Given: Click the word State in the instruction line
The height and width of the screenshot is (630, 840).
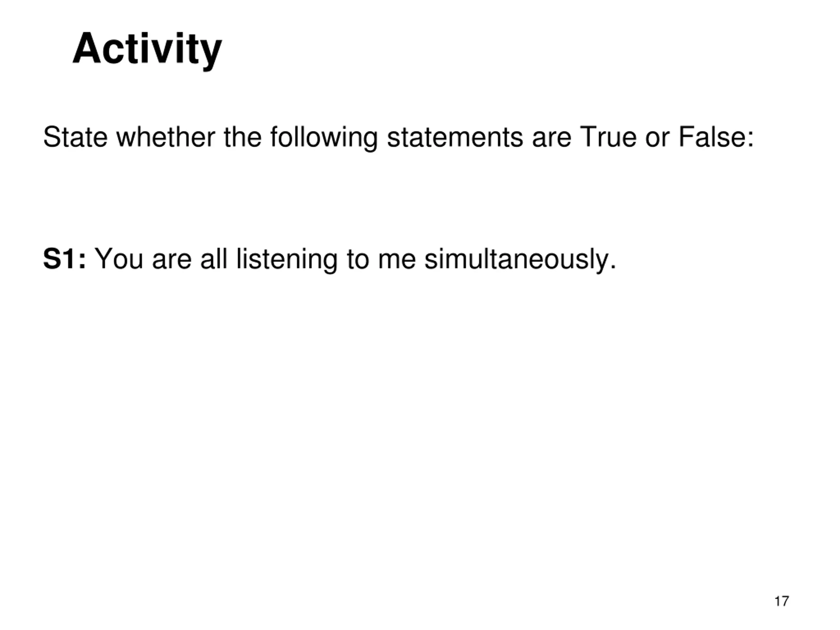Looking at the screenshot, I should coord(75,137).
